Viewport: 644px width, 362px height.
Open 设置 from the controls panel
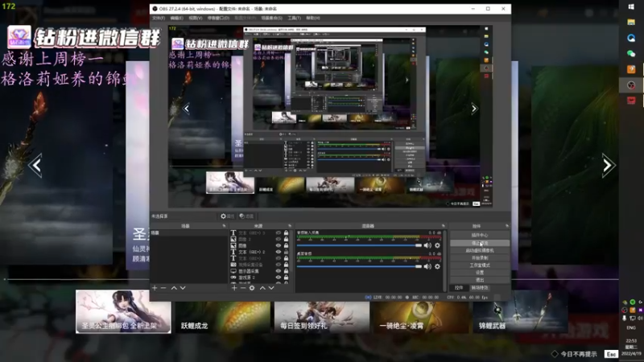point(480,273)
